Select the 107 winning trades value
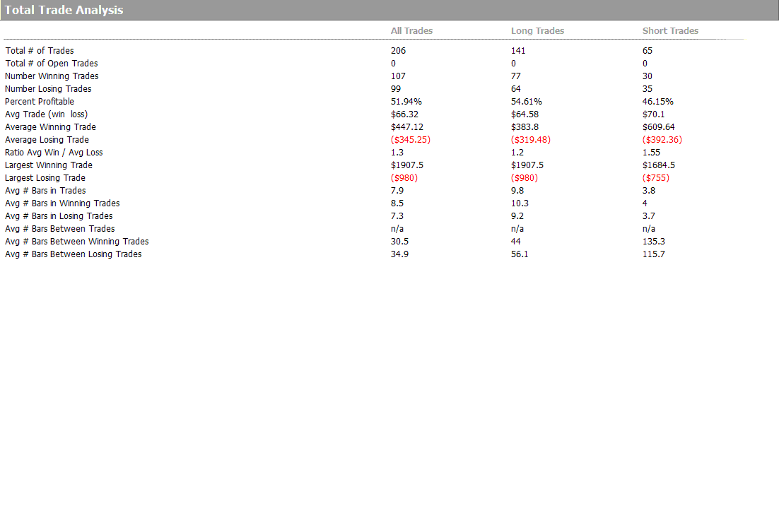Screen dimensions: 779x532 point(398,76)
